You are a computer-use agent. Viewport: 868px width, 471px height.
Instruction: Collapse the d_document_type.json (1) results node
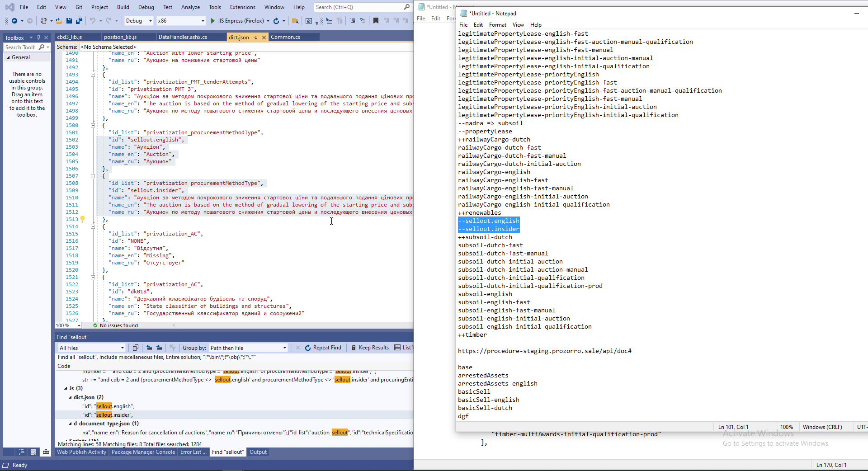tap(70, 424)
